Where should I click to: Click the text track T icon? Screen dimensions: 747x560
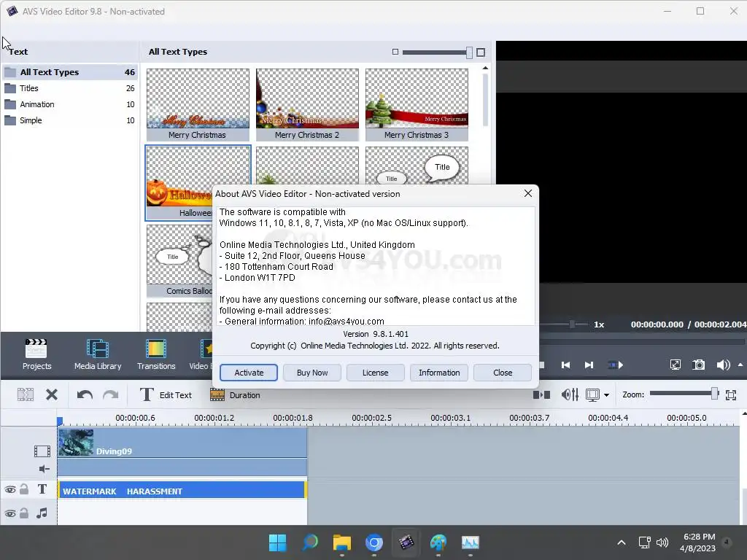pos(42,489)
